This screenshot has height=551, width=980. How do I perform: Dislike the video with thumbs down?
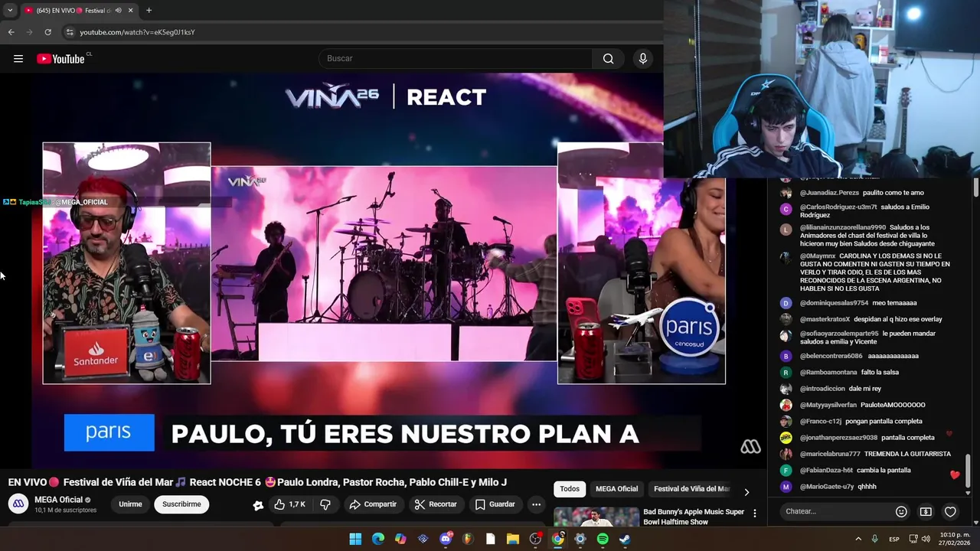(x=325, y=504)
